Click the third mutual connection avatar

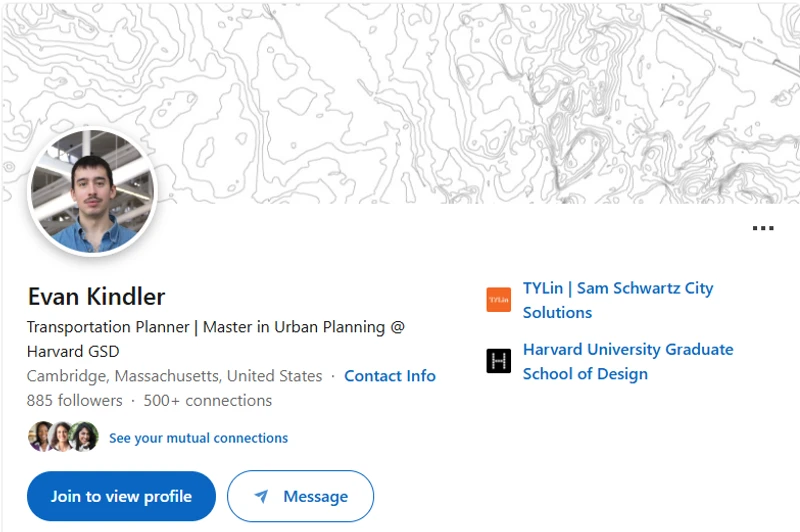[85, 437]
